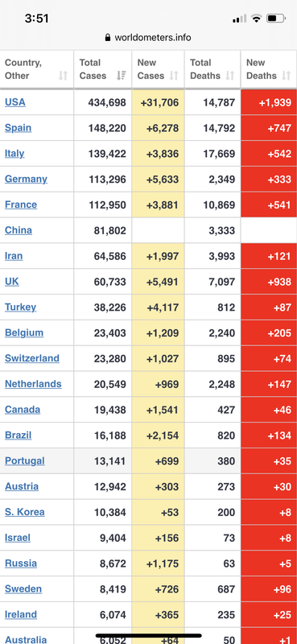Viewport: 297px width, 644px height.
Task: Tap the battery indicator icon
Action: point(275,19)
